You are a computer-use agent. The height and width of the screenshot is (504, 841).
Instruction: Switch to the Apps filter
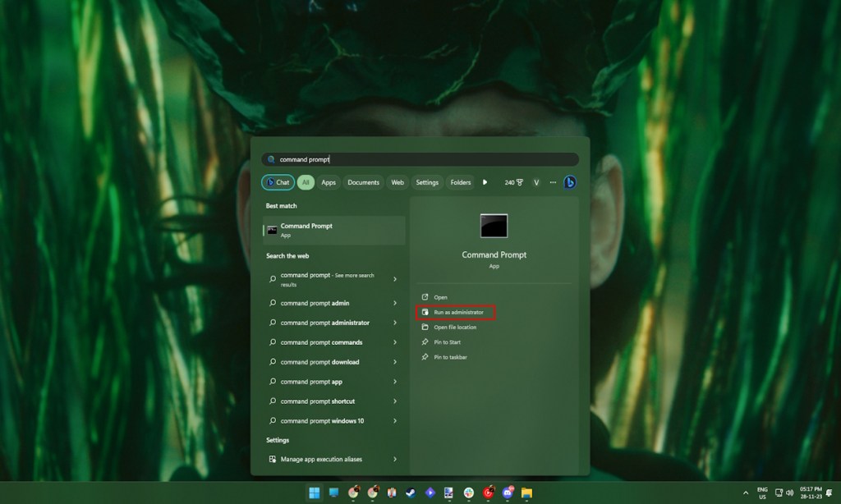329,182
